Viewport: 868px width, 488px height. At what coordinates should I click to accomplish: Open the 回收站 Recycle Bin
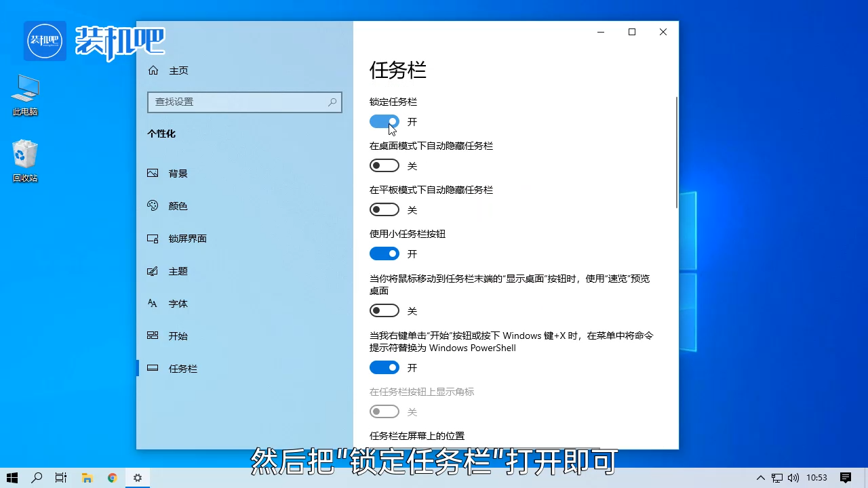click(x=24, y=154)
